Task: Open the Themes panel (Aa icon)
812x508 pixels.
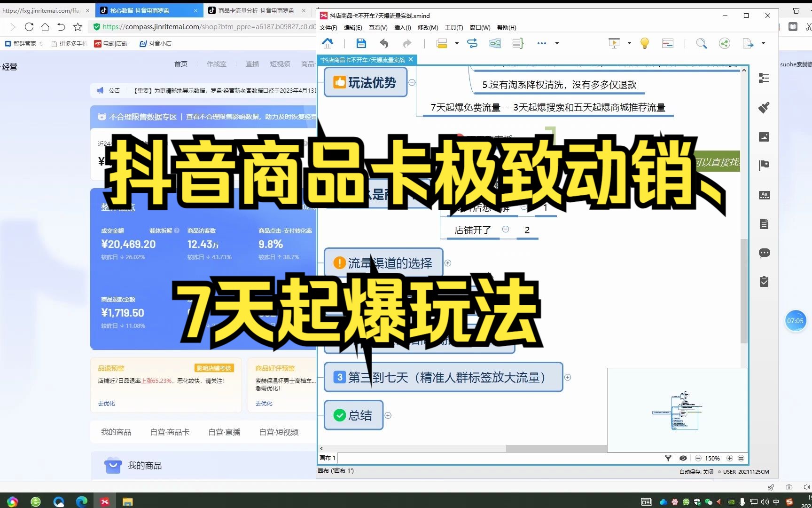Action: point(764,195)
